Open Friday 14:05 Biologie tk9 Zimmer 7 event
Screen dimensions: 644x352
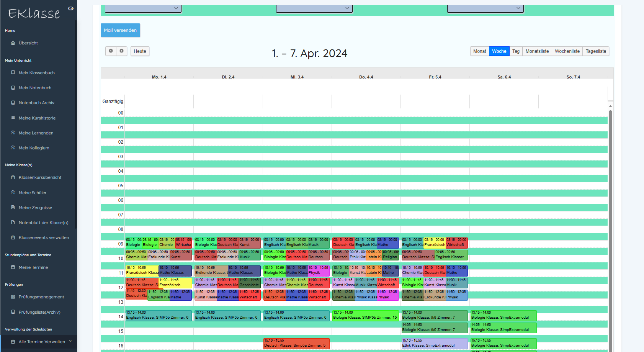tap(435, 327)
